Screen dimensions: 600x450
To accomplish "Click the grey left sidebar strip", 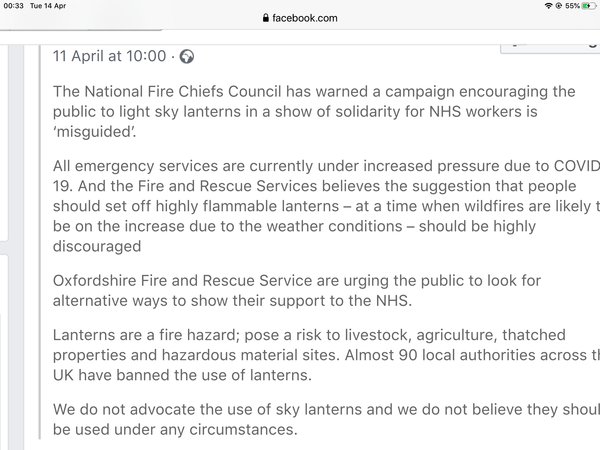I will (x=16, y=247).
